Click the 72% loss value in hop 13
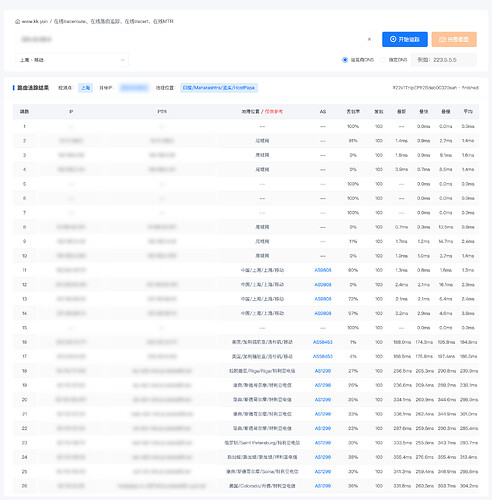 353,299
